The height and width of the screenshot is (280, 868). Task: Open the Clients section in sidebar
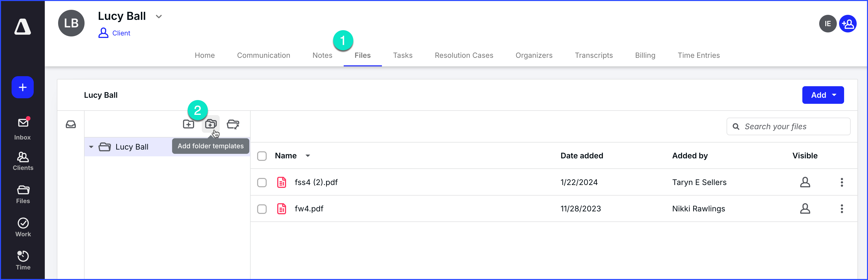coord(23,161)
